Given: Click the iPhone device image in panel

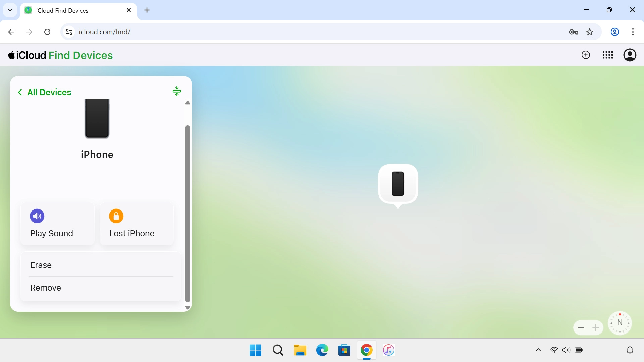Looking at the screenshot, I should 97,119.
